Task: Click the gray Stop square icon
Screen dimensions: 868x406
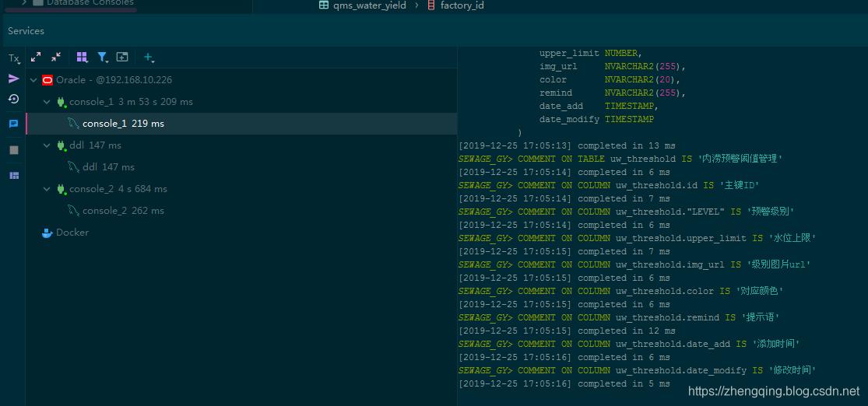Action: [x=14, y=150]
